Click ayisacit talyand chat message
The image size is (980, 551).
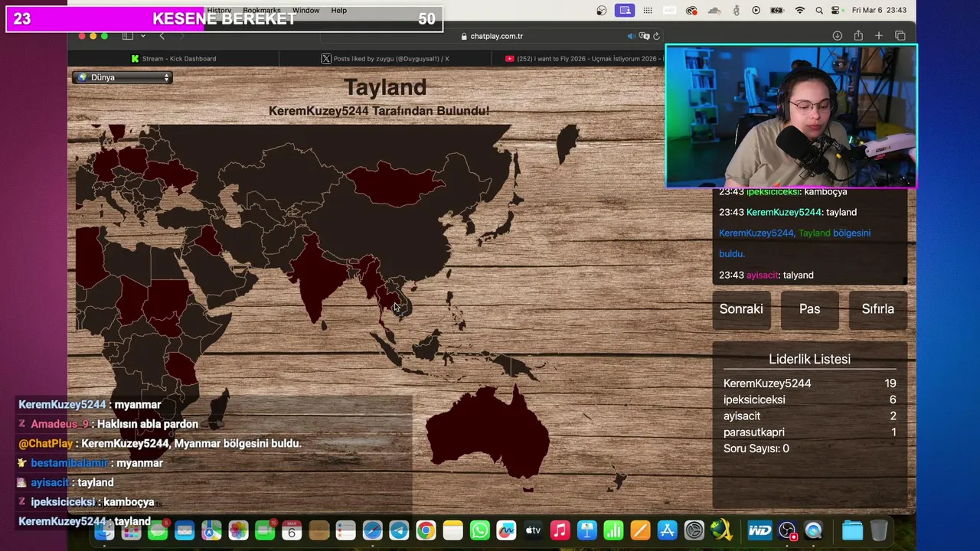(x=766, y=275)
